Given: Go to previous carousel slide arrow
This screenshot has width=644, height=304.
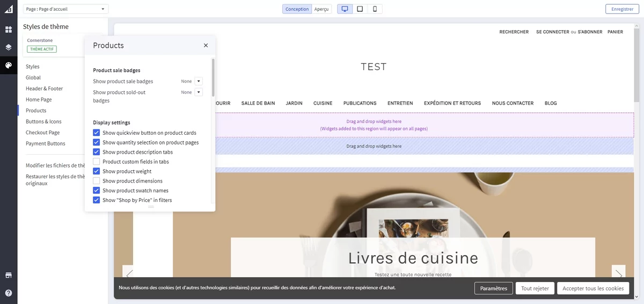Looking at the screenshot, I should pos(129,274).
